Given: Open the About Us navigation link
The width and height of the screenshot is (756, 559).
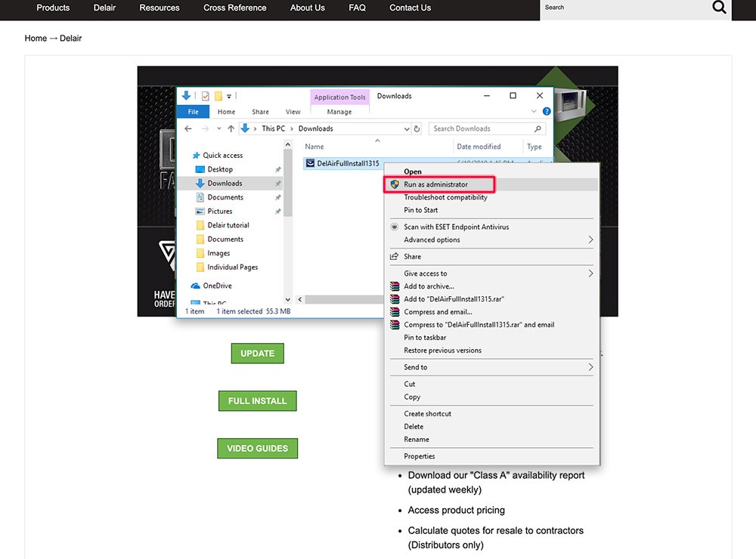Looking at the screenshot, I should point(307,8).
